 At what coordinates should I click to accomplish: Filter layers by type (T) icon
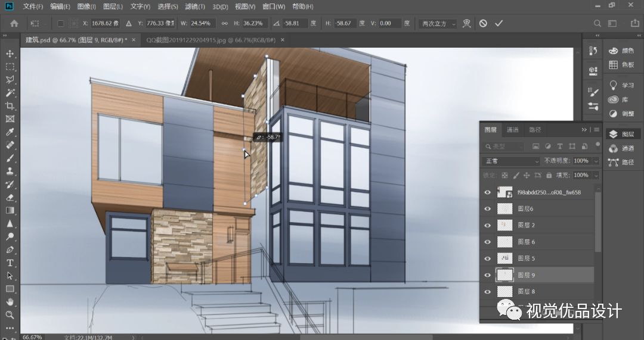coord(560,146)
